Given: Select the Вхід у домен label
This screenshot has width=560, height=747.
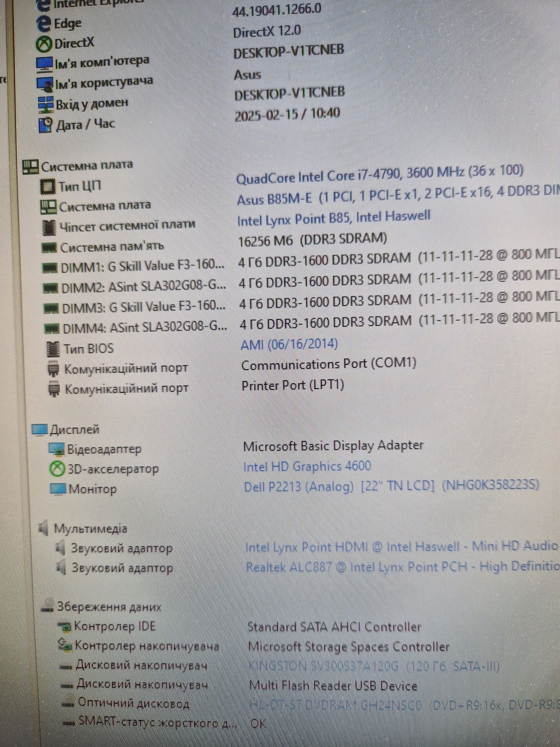Looking at the screenshot, I should click(92, 103).
